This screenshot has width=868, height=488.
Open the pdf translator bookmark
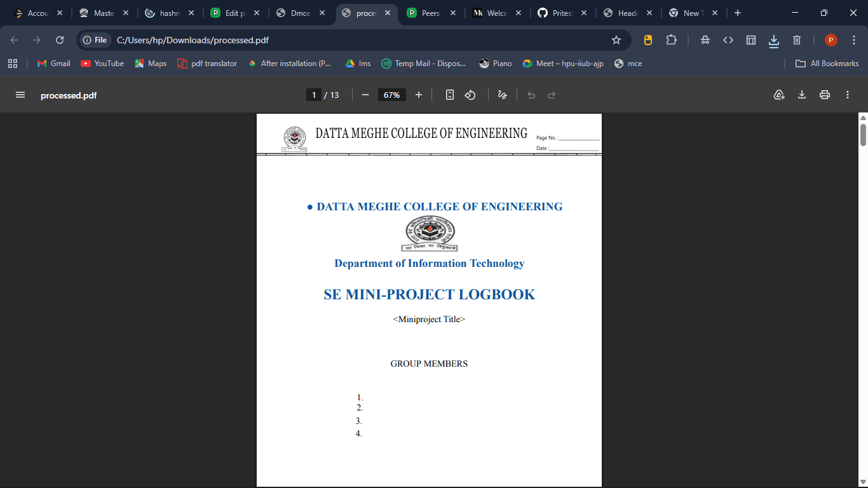(207, 64)
